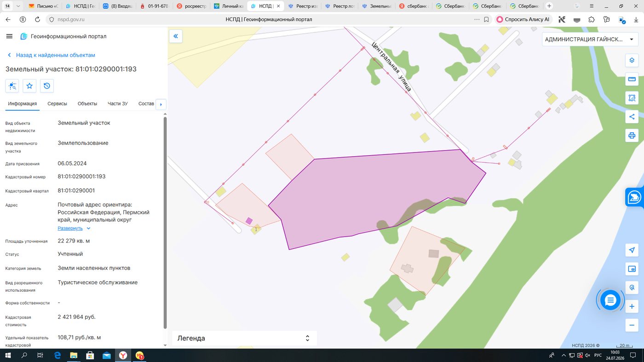This screenshot has height=362, width=644.
Task: Zoom out the map with minus button
Action: (632, 325)
